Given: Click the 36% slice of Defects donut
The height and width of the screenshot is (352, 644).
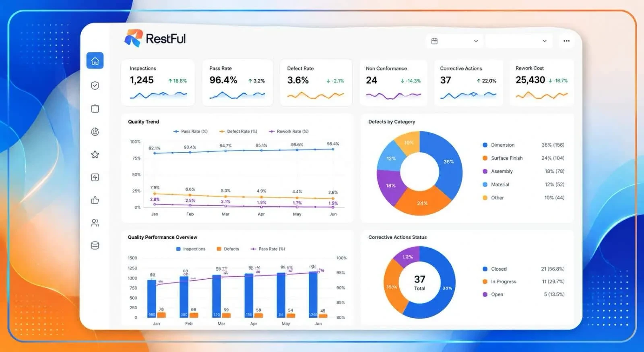Looking at the screenshot, I should [x=449, y=162].
